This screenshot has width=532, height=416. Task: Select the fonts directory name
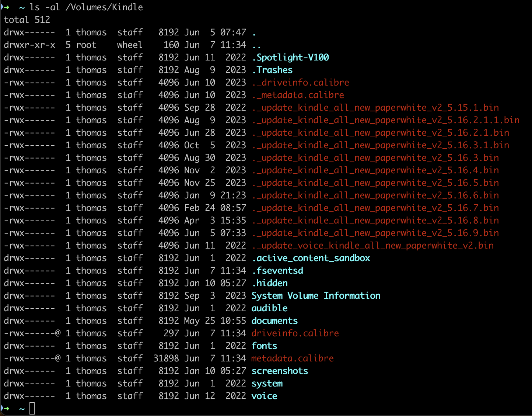pos(264,346)
